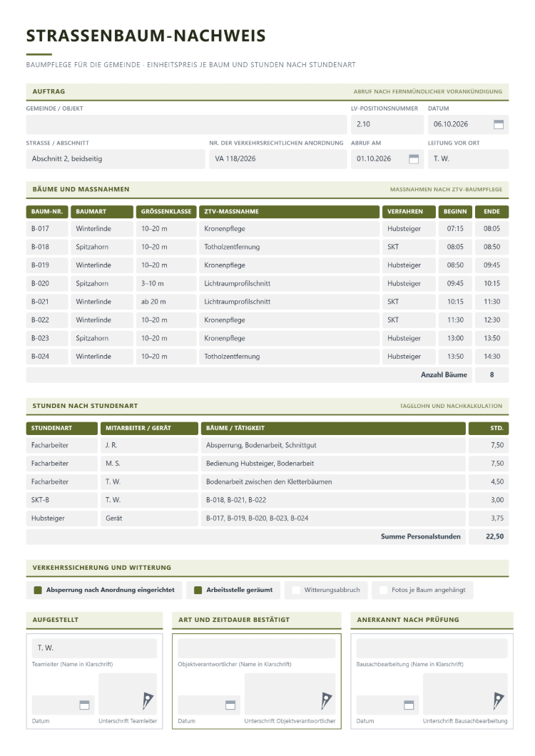
Task: Click Stundenart cell SKT-B
Action: coord(62,501)
